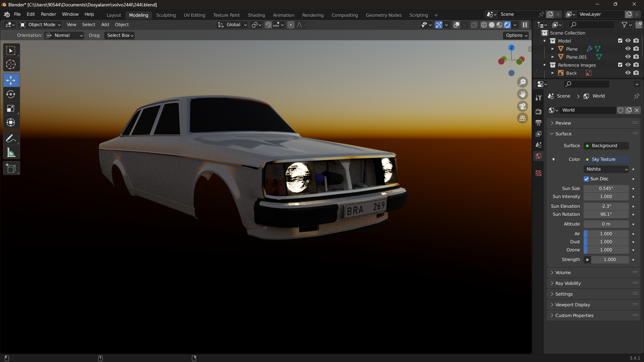
Task: Adjust the Dust value slider
Action: pyautogui.click(x=606, y=242)
